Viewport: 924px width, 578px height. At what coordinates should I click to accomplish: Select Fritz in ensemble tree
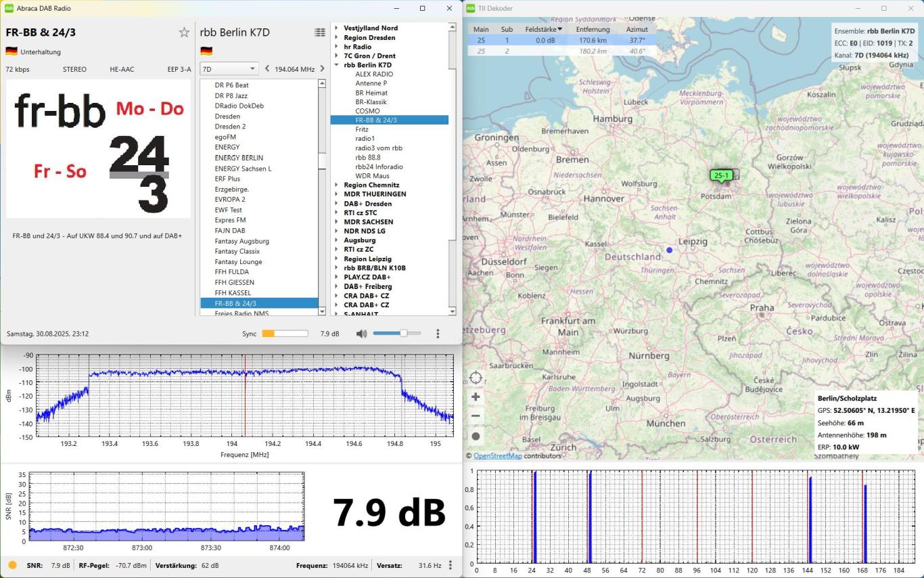point(361,129)
